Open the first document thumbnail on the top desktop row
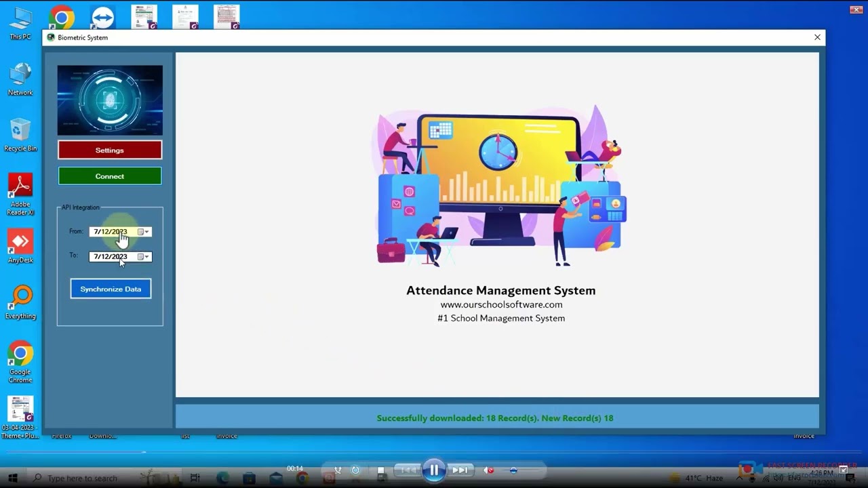868x488 pixels. 144,18
